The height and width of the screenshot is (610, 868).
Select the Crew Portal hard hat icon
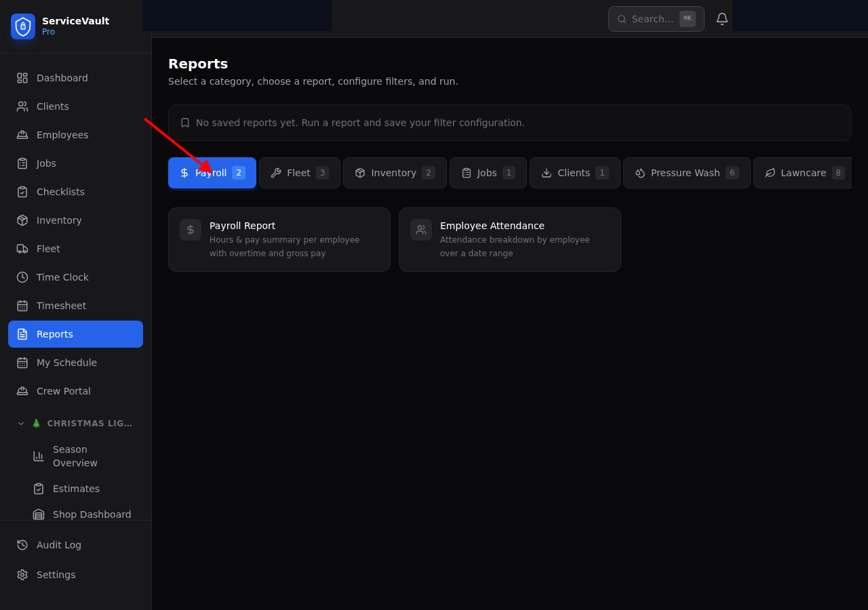[x=21, y=390]
